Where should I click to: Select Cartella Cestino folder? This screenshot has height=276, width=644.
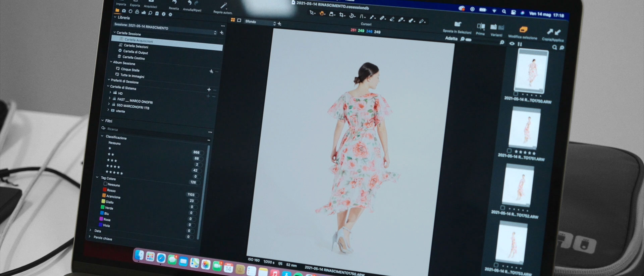(131, 58)
